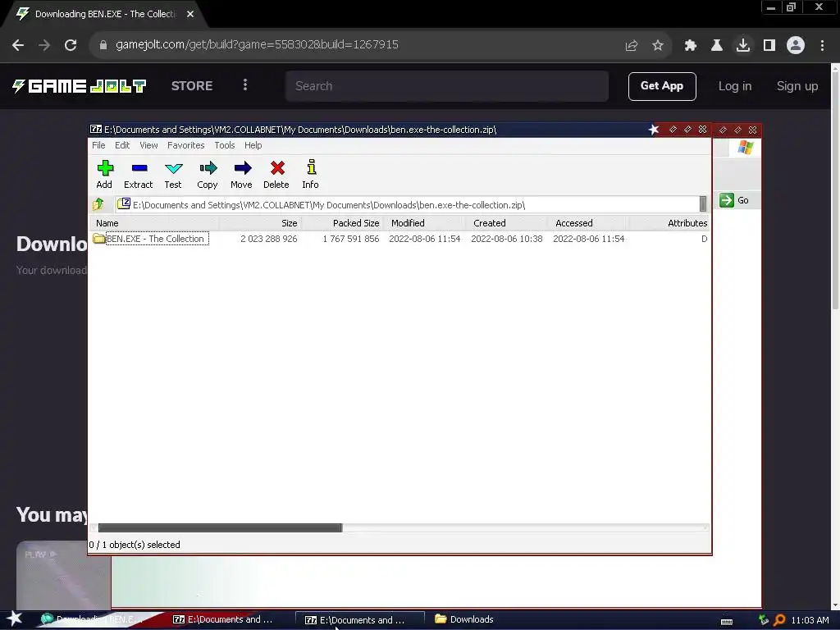
Task: Click the Get App button
Action: click(662, 86)
